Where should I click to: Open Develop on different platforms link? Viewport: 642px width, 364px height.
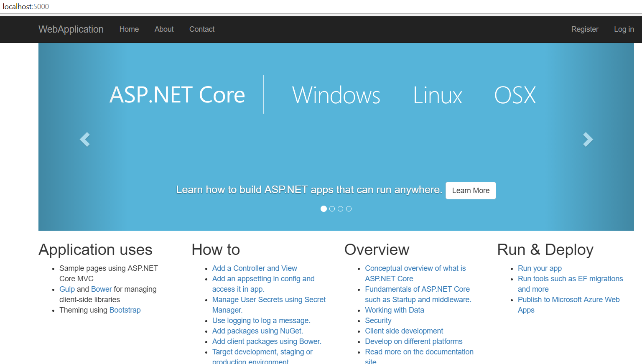pos(414,341)
